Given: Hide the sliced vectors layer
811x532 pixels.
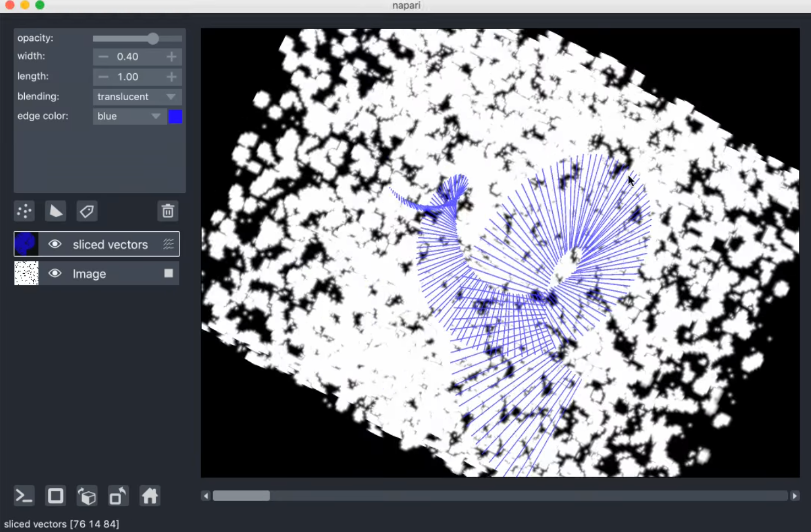Looking at the screenshot, I should click(x=55, y=244).
